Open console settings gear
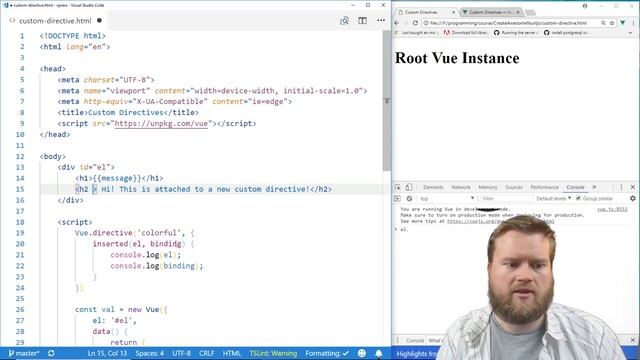Viewport: 640px width, 360px height. click(x=633, y=198)
